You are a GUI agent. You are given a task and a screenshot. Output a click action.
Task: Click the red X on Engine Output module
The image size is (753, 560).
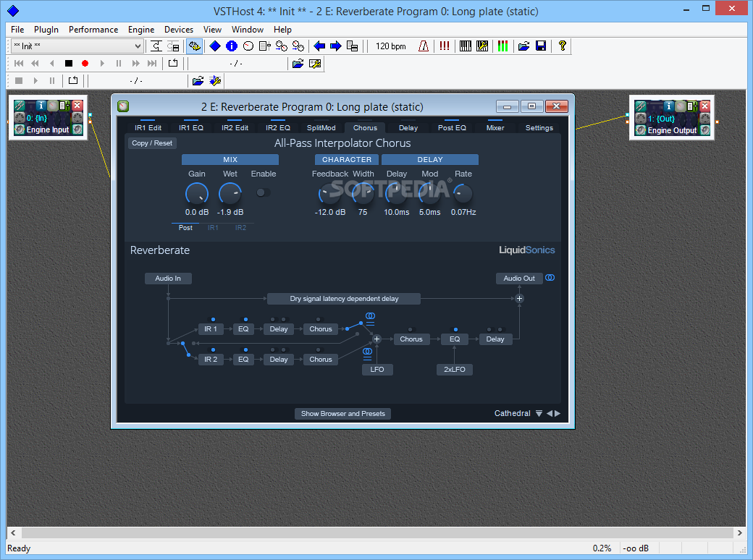[705, 106]
